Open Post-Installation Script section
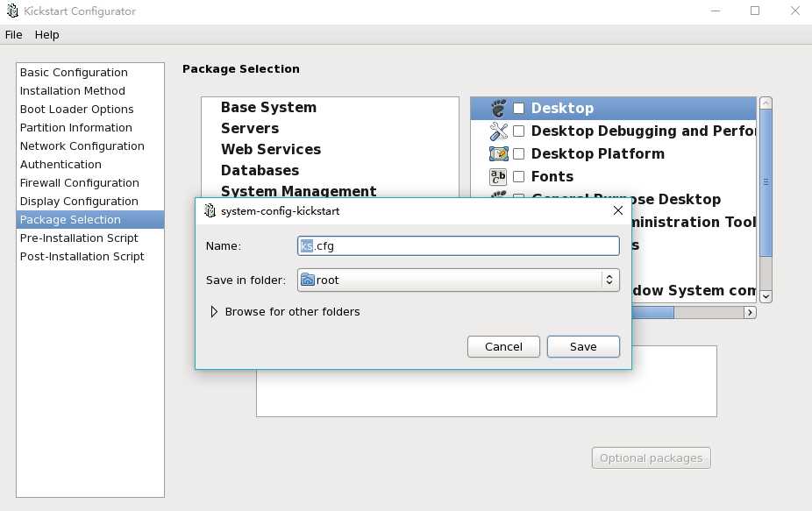The image size is (812, 511). pyautogui.click(x=90, y=256)
